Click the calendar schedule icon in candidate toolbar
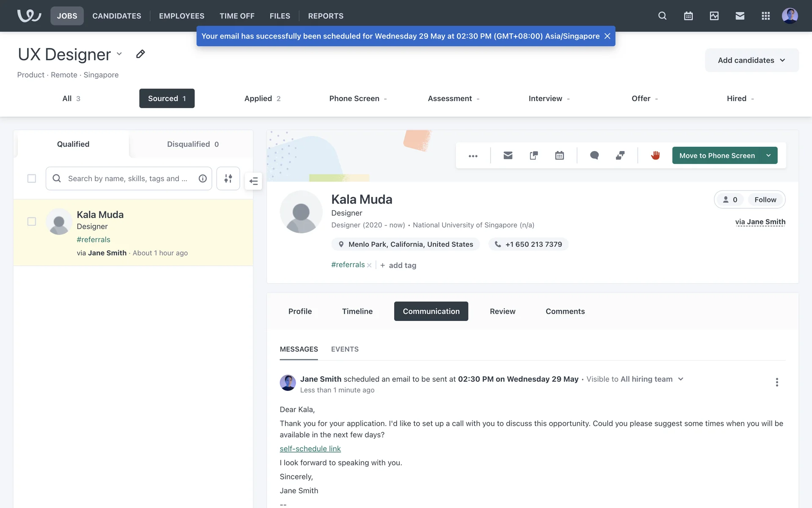Viewport: 812px width, 508px height. pyautogui.click(x=560, y=155)
